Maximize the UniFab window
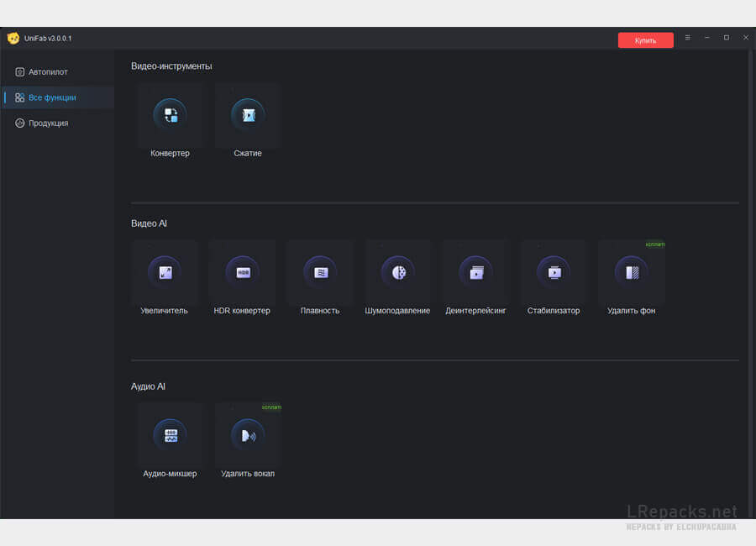This screenshot has width=756, height=546. coord(727,38)
